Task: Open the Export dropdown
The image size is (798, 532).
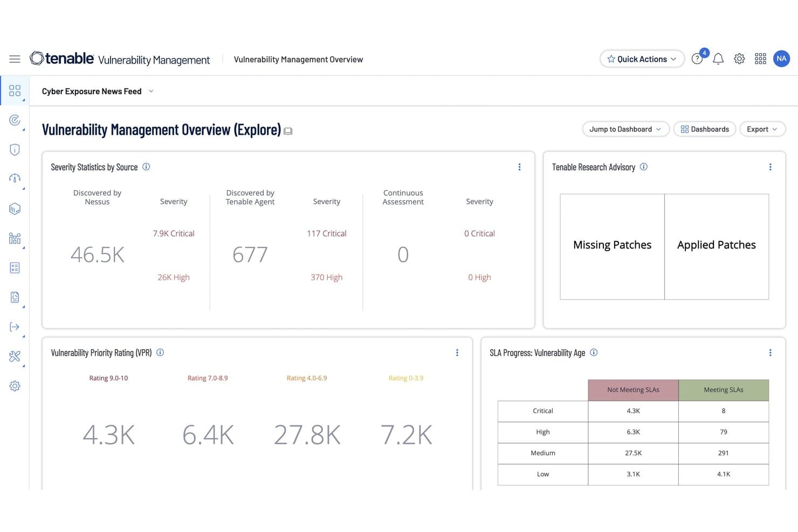Action: pos(762,129)
